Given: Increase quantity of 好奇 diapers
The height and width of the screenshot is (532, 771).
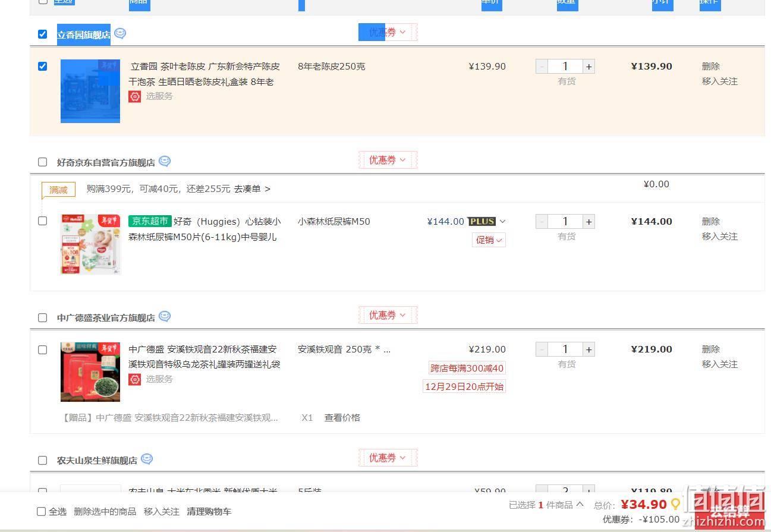Looking at the screenshot, I should tap(589, 222).
